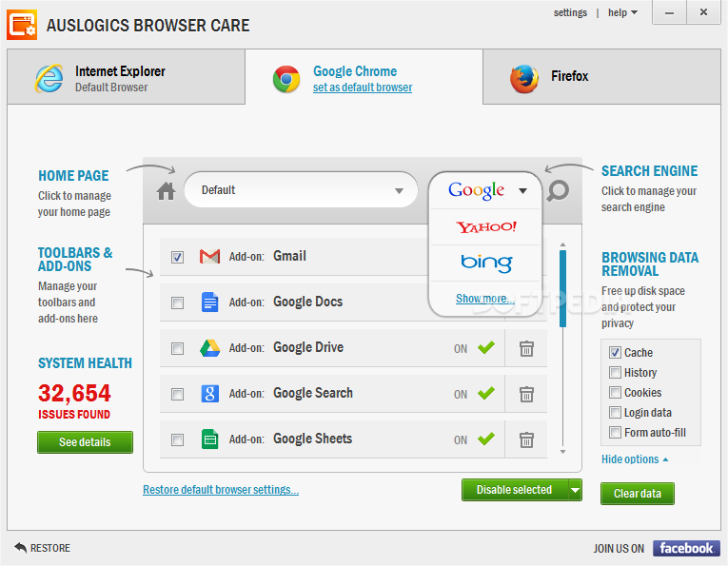The height and width of the screenshot is (566, 728).
Task: Collapse browsing data with Hide options
Action: [x=635, y=459]
